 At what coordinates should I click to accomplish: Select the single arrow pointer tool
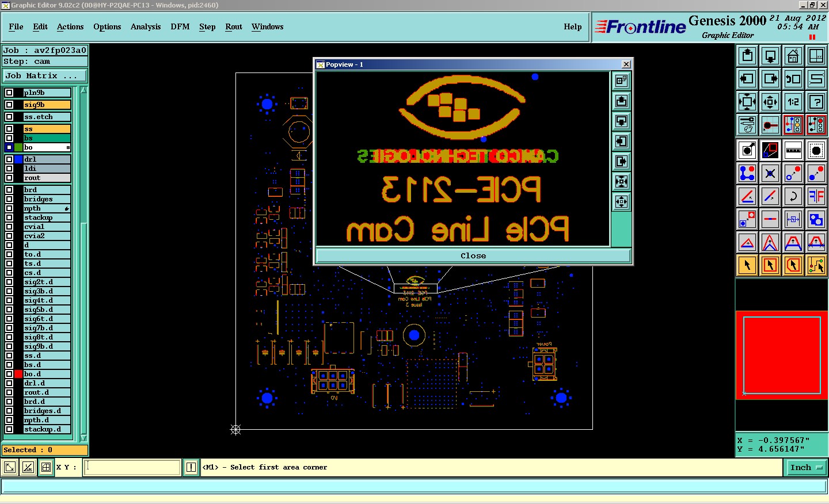click(x=747, y=265)
